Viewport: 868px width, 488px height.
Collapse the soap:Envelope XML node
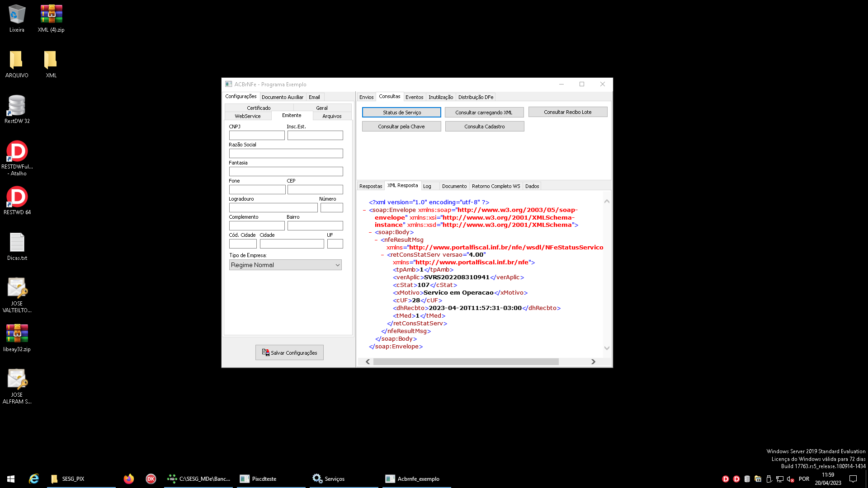click(364, 210)
